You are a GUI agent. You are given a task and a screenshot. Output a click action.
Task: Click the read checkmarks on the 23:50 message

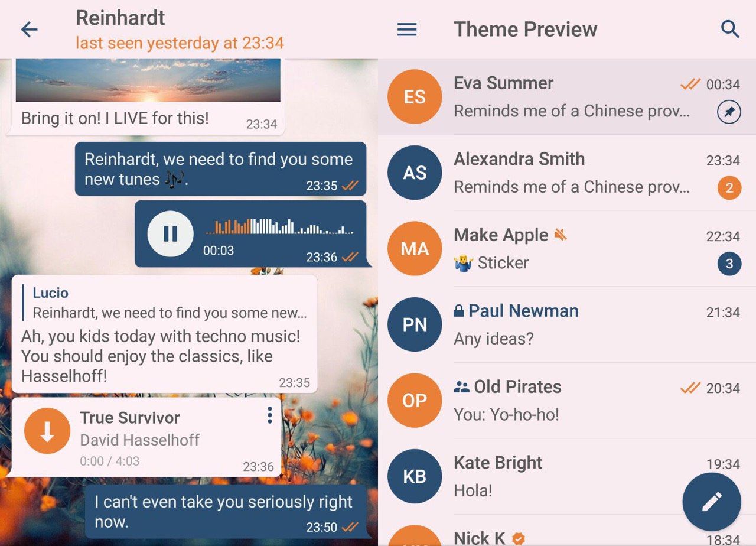coord(350,526)
